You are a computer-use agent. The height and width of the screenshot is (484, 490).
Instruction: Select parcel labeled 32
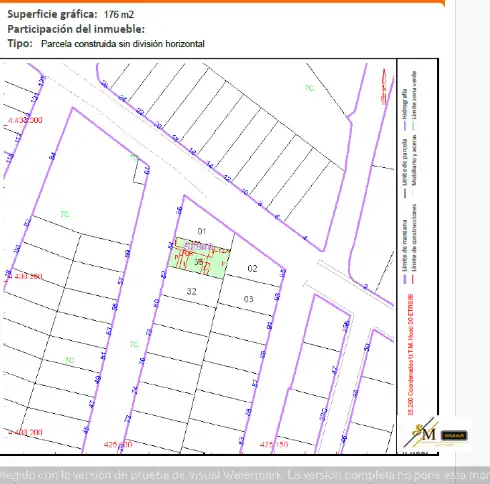tap(191, 292)
